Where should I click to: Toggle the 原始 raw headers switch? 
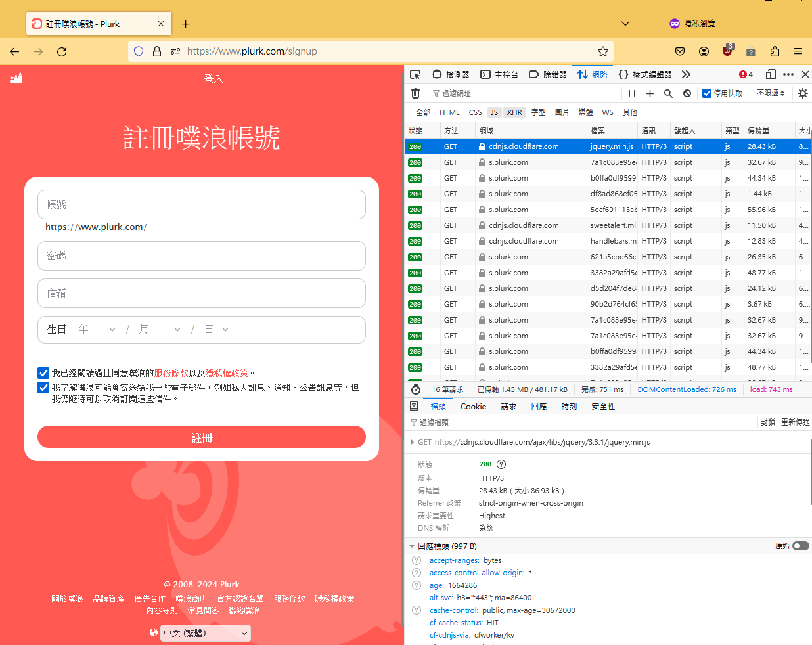801,546
